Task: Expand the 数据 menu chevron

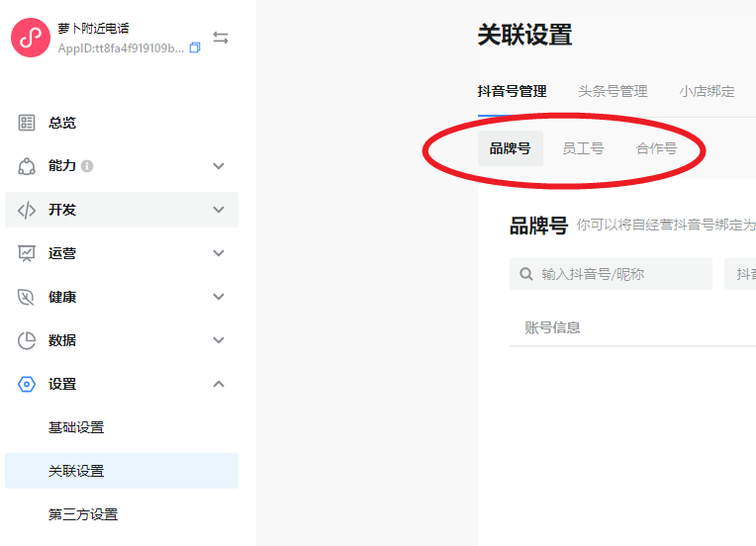Action: tap(219, 340)
